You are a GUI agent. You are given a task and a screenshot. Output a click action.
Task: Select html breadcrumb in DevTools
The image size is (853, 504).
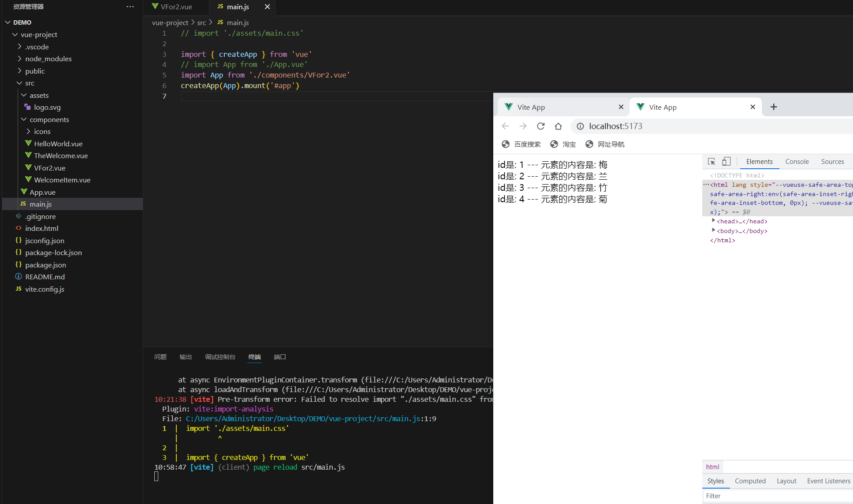point(712,467)
